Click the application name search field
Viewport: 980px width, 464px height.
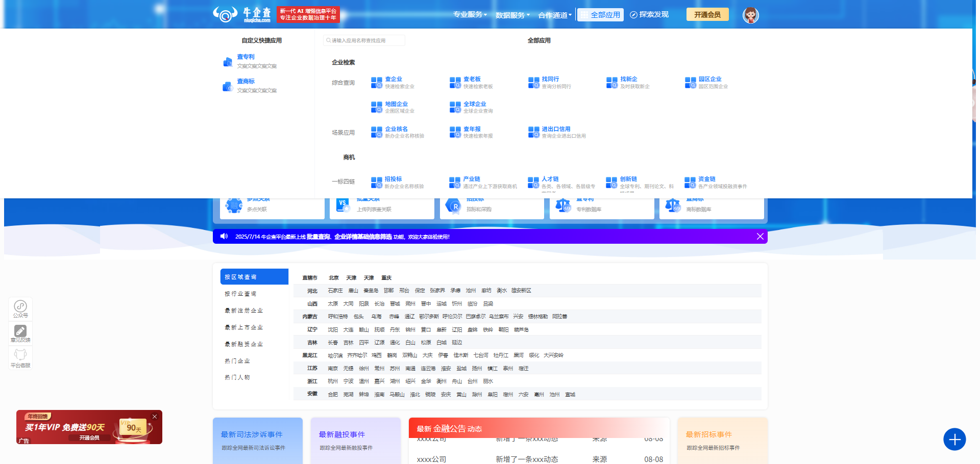[364, 40]
